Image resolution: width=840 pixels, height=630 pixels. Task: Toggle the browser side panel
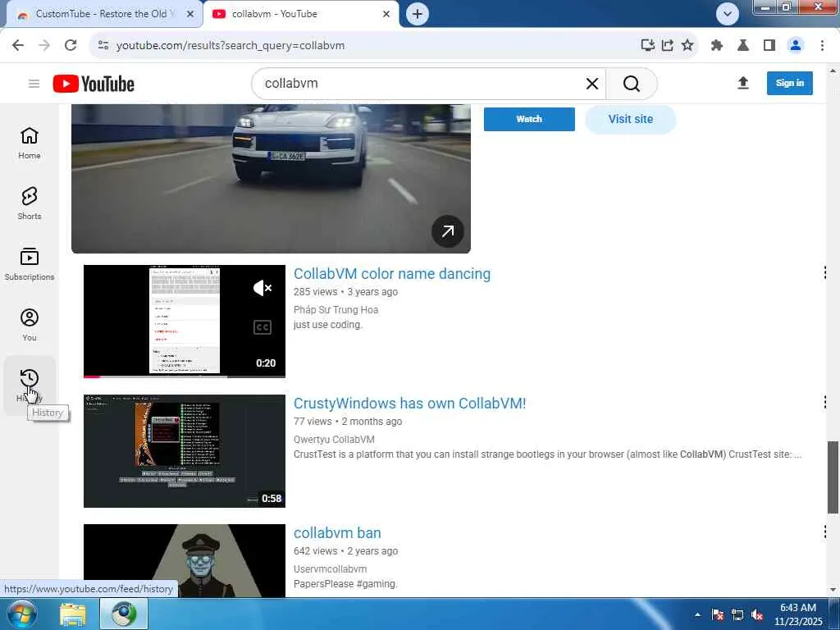pos(769,45)
